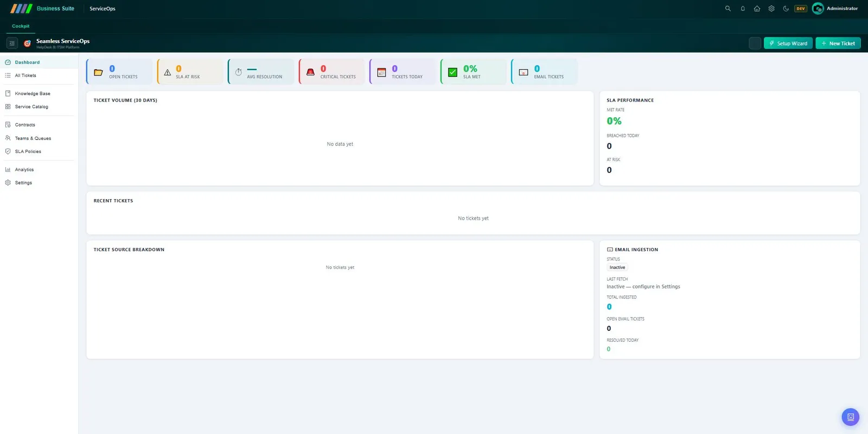Open All Tickets from the sidebar

click(39, 75)
